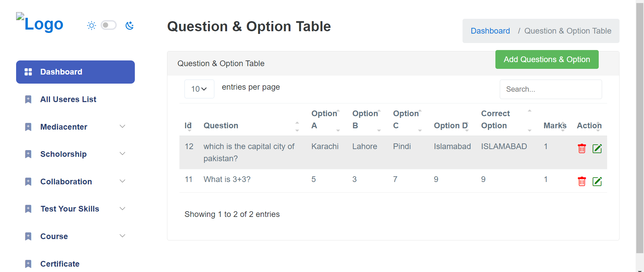Click the Search input field
The height and width of the screenshot is (272, 644).
tap(550, 89)
